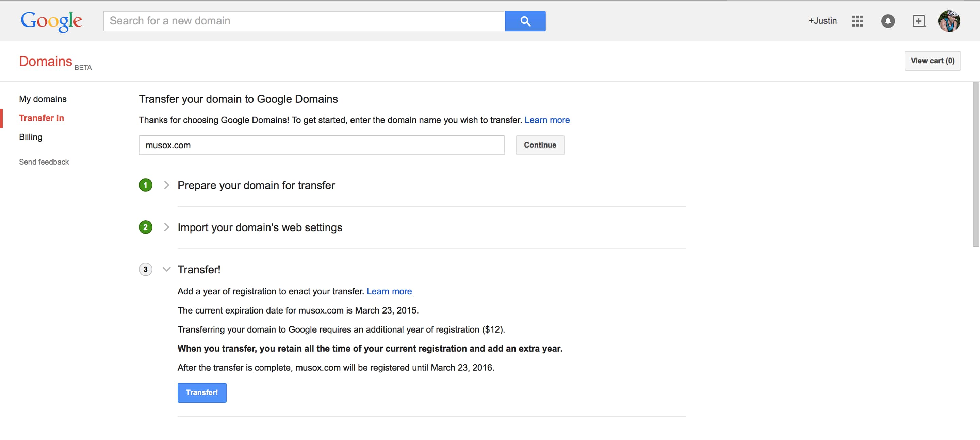The image size is (980, 440).
Task: Click the share plus box icon
Action: coord(919,21)
